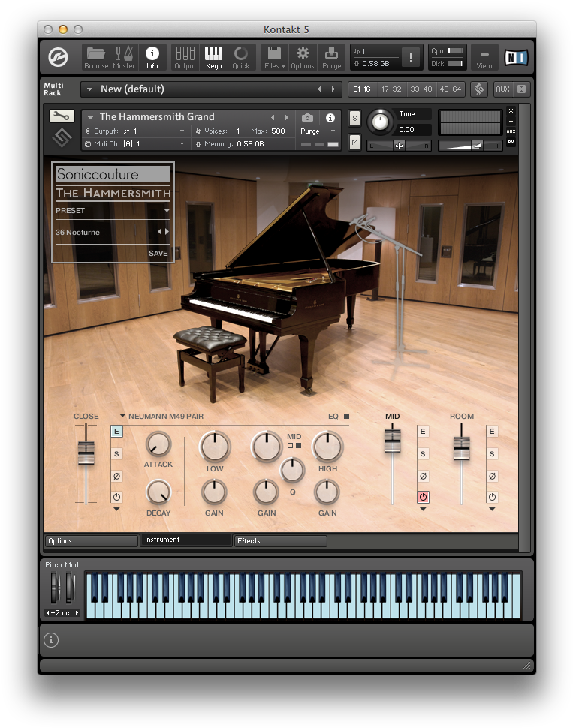This screenshot has width=573, height=728.
Task: Go to next multi preset arrow
Action: point(333,89)
